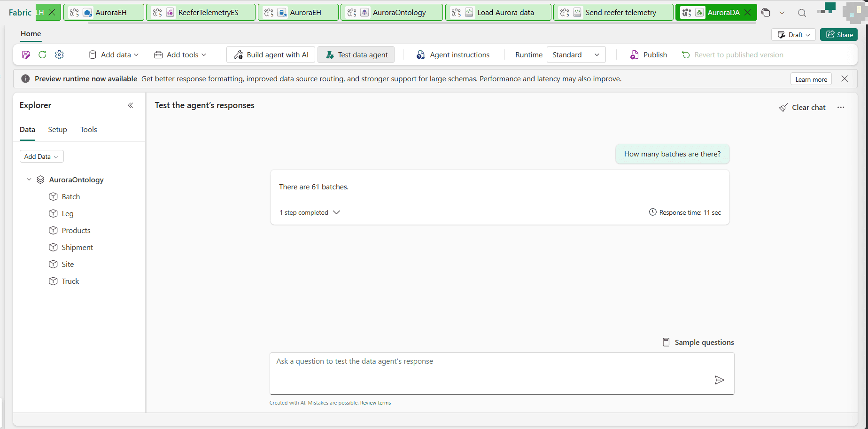Open the Draft status dropdown
The height and width of the screenshot is (429, 868).
coord(793,35)
